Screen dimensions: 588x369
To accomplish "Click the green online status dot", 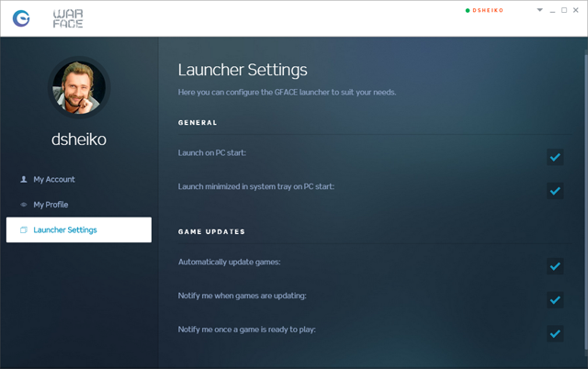I will (x=468, y=11).
